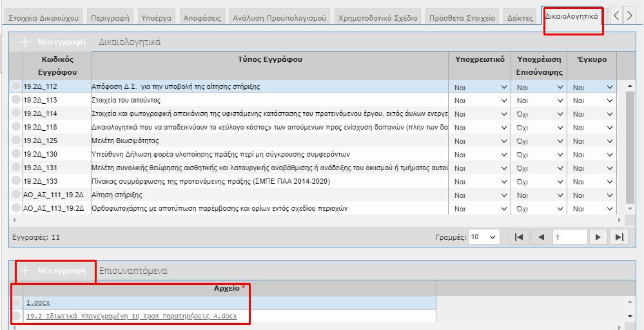Viewport: 644px width, 330px height.
Task: Open Υποχρέωση Επισύναψης dropdown for ΑΟ_ΑΣ_113_19.2Δ
Action: pos(540,209)
